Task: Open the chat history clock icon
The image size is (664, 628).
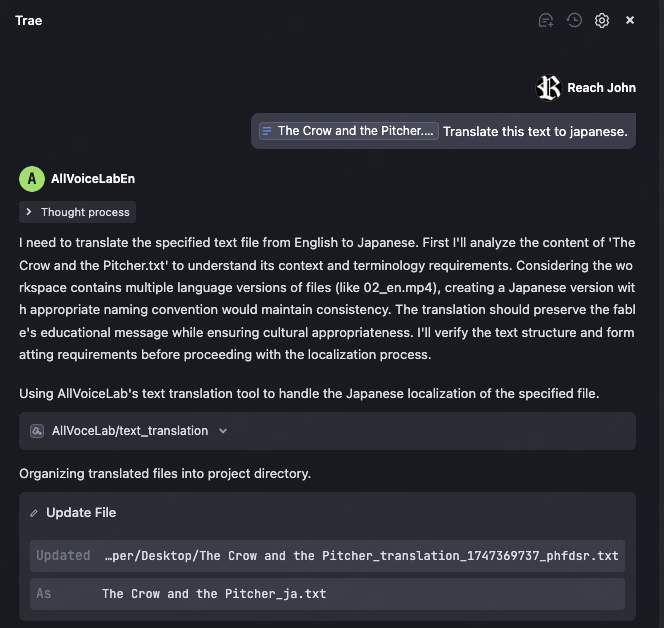Action: tap(574, 20)
